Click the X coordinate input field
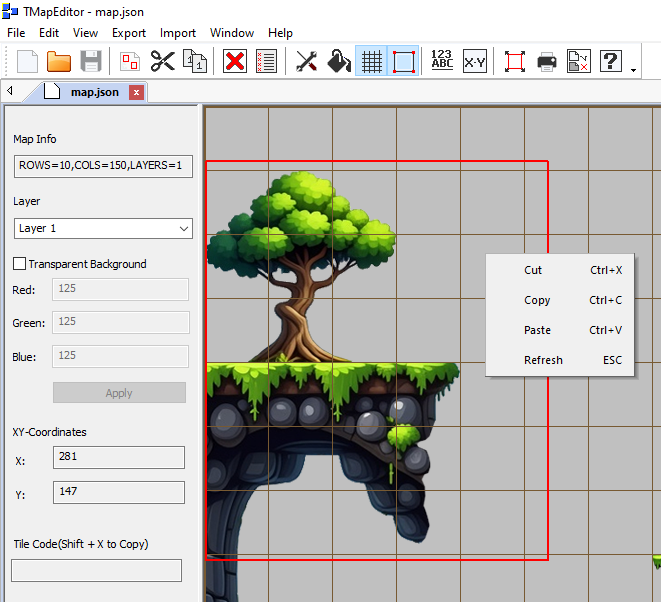Image resolution: width=661 pixels, height=602 pixels. click(118, 457)
